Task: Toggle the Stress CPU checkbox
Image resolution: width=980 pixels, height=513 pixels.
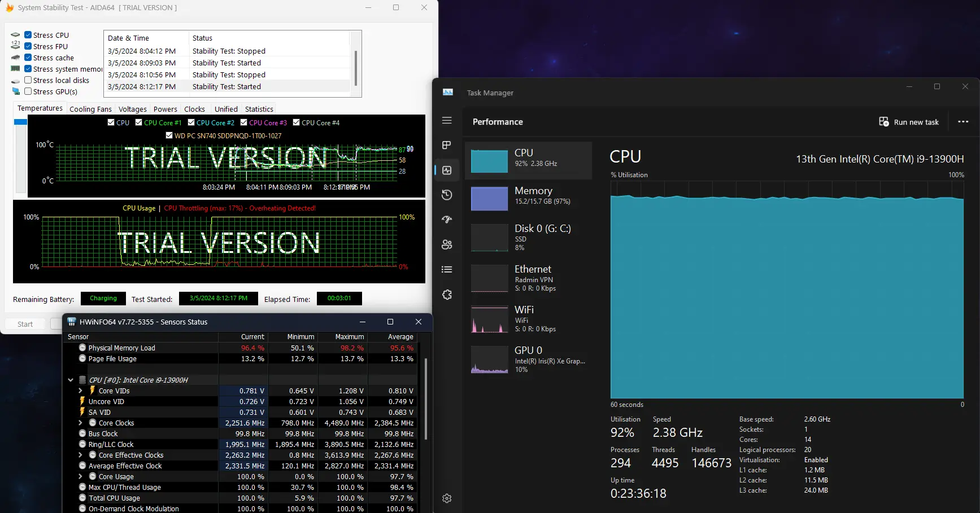Action: tap(28, 35)
